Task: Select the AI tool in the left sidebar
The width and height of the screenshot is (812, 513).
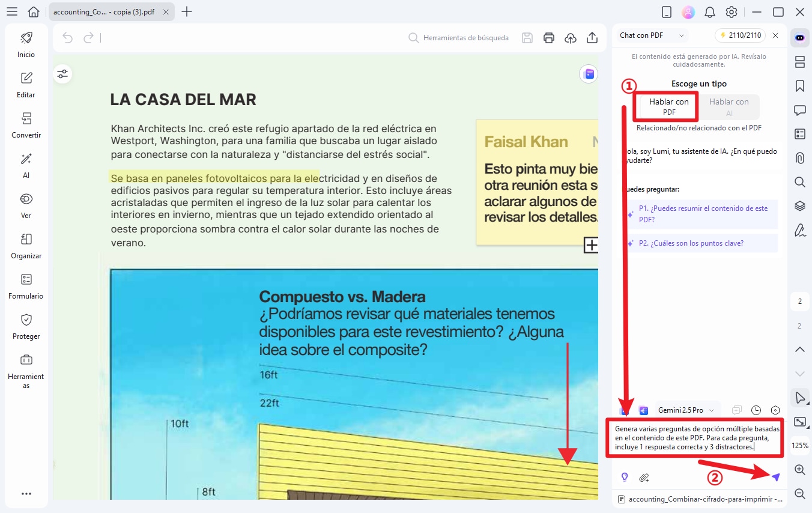Action: pyautogui.click(x=26, y=166)
